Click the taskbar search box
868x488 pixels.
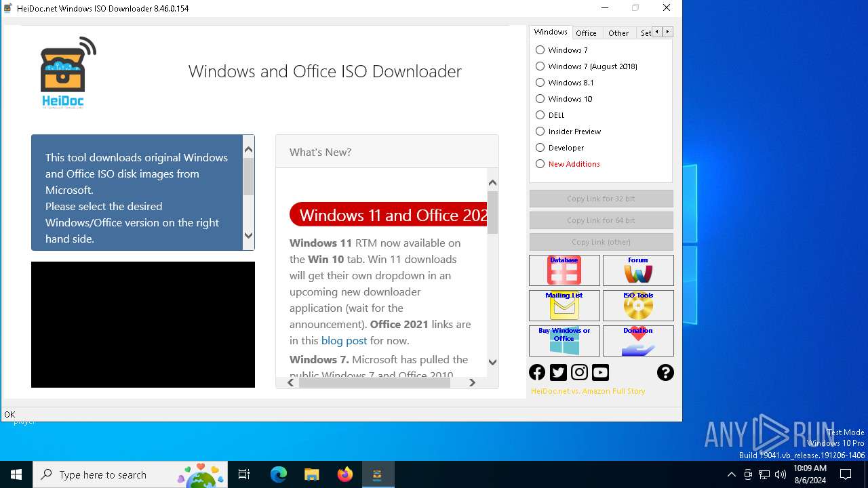coord(131,474)
